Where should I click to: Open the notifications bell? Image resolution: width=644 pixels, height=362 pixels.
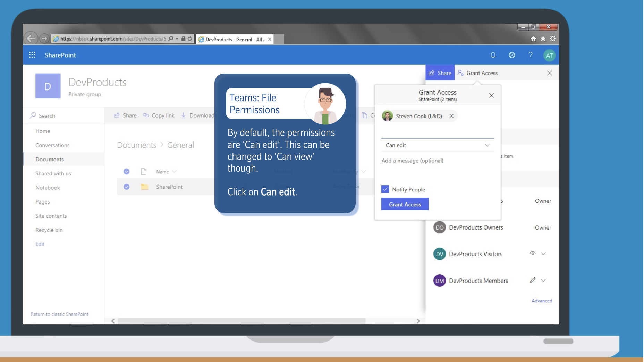[x=493, y=55]
